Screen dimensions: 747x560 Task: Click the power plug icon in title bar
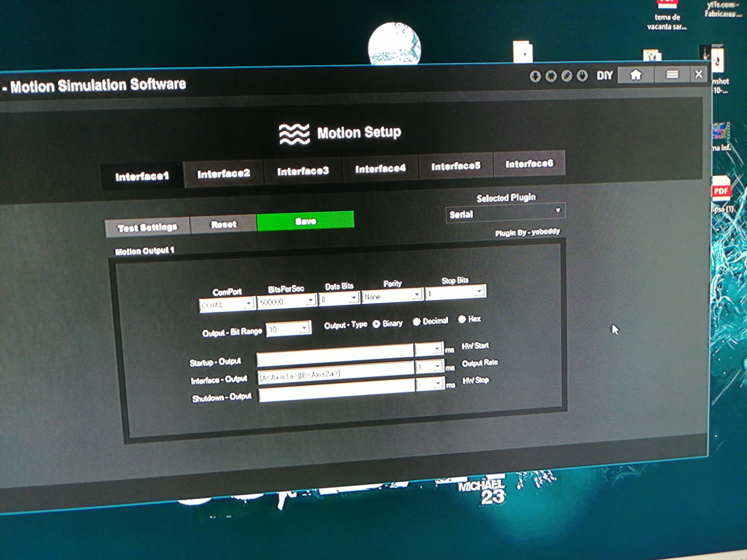click(582, 75)
